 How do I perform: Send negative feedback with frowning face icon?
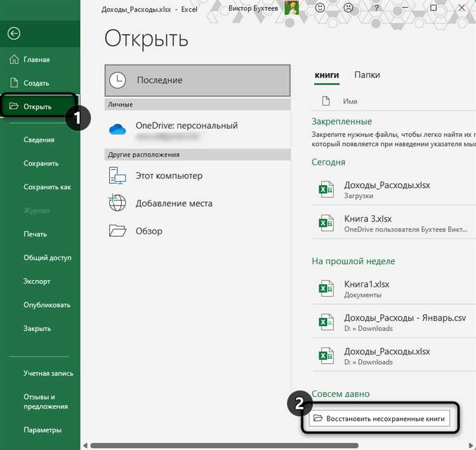tap(348, 8)
